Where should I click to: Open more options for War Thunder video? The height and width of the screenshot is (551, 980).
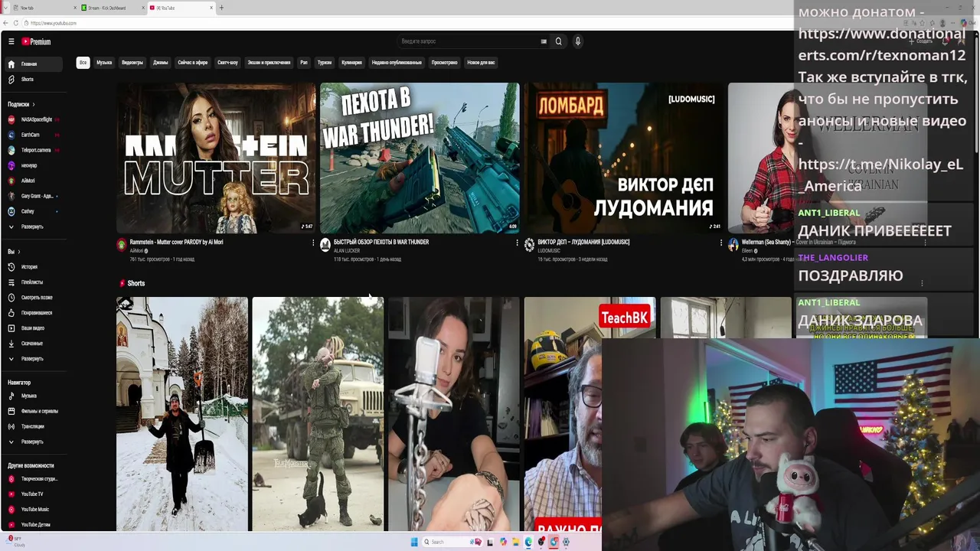pyautogui.click(x=517, y=243)
